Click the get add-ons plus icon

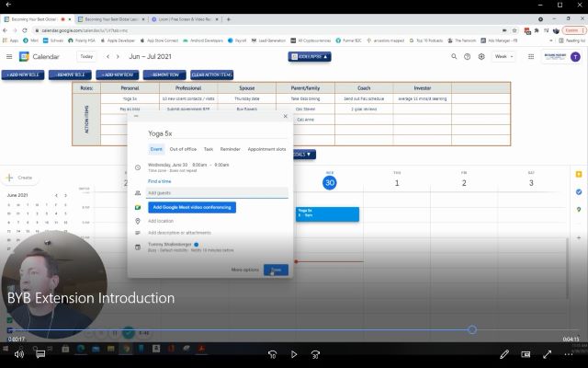click(579, 237)
